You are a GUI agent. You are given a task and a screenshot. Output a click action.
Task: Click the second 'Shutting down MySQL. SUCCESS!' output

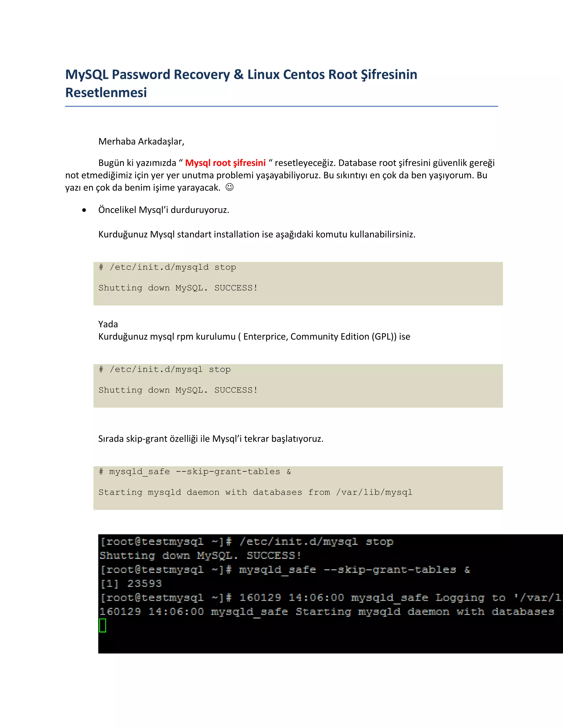click(x=178, y=390)
